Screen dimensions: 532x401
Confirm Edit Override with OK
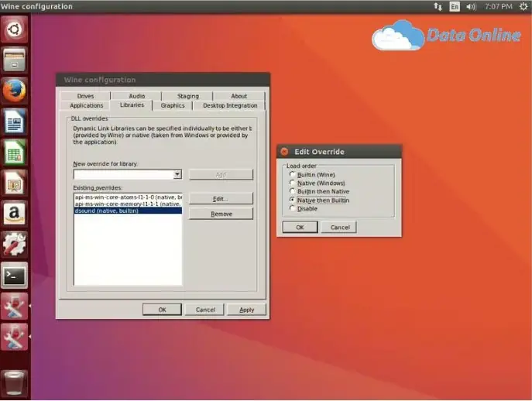(300, 228)
